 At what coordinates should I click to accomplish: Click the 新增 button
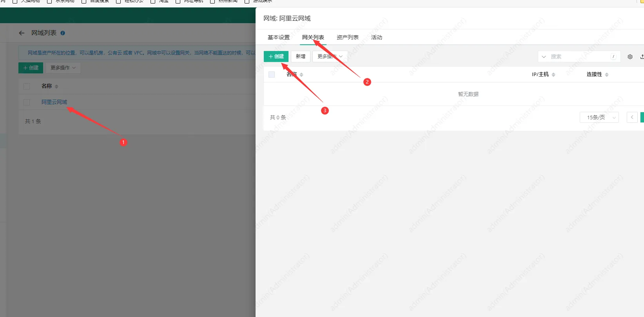301,56
